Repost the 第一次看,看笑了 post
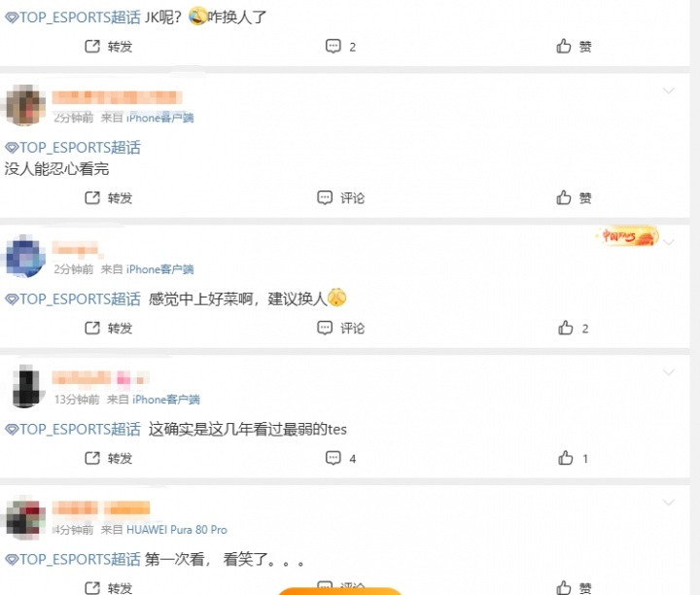The image size is (700, 595). [x=109, y=588]
